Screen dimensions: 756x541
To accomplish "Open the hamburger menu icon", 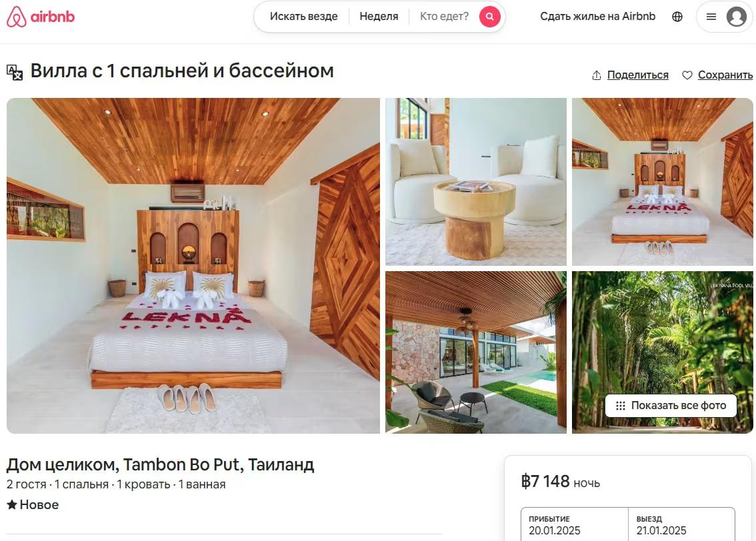I will [711, 17].
